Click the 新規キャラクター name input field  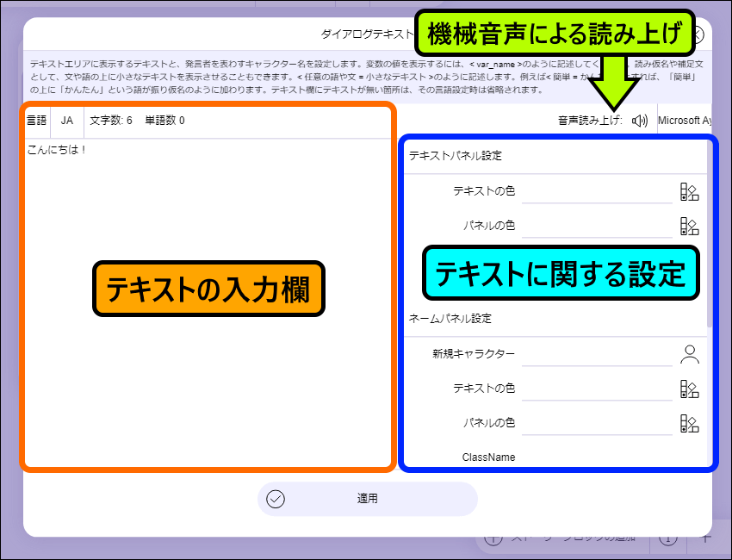[x=597, y=354]
